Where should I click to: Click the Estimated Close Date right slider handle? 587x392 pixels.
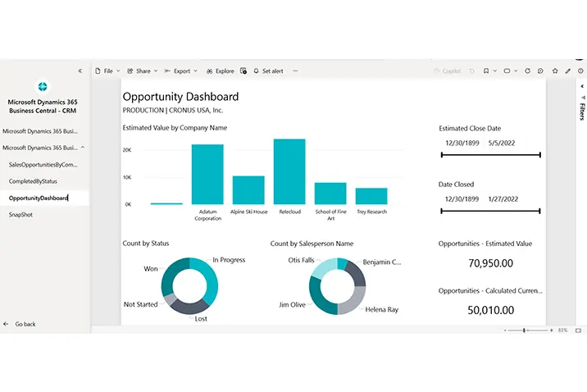point(539,155)
